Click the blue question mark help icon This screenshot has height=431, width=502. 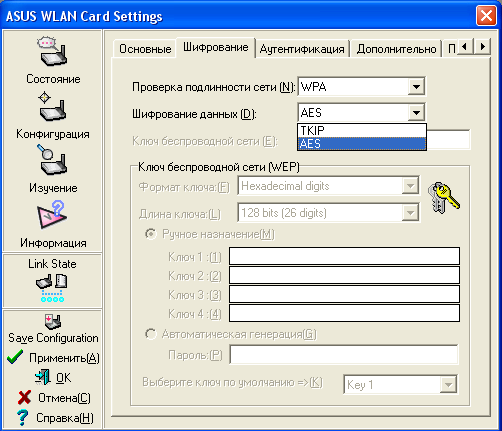22,417
